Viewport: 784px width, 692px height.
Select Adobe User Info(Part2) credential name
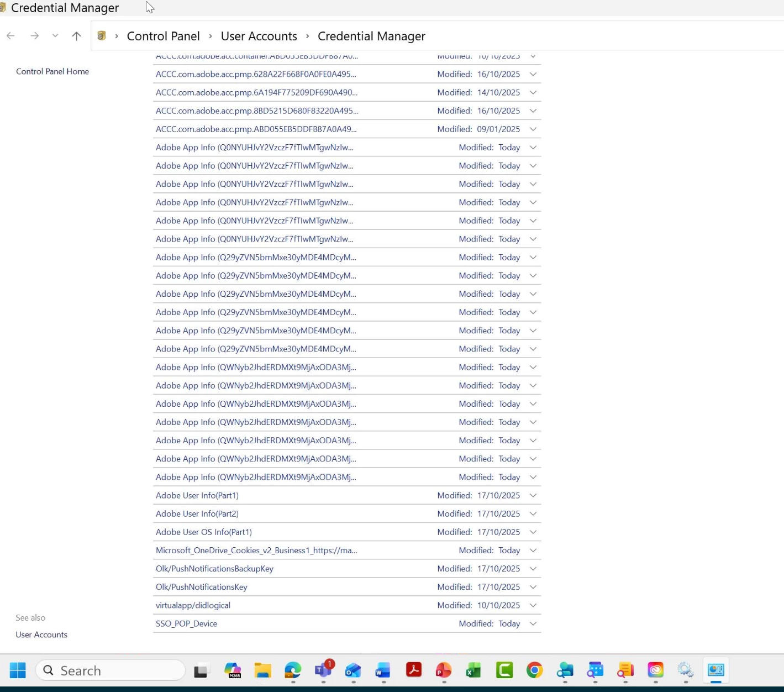[197, 513]
